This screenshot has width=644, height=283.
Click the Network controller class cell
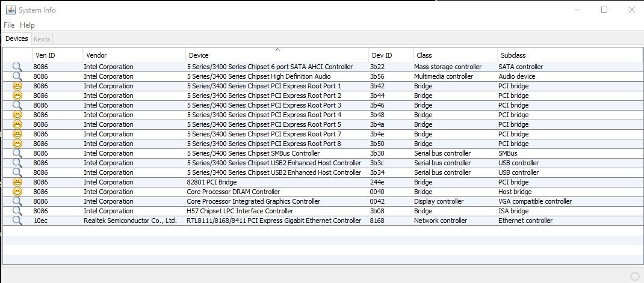[x=441, y=221]
